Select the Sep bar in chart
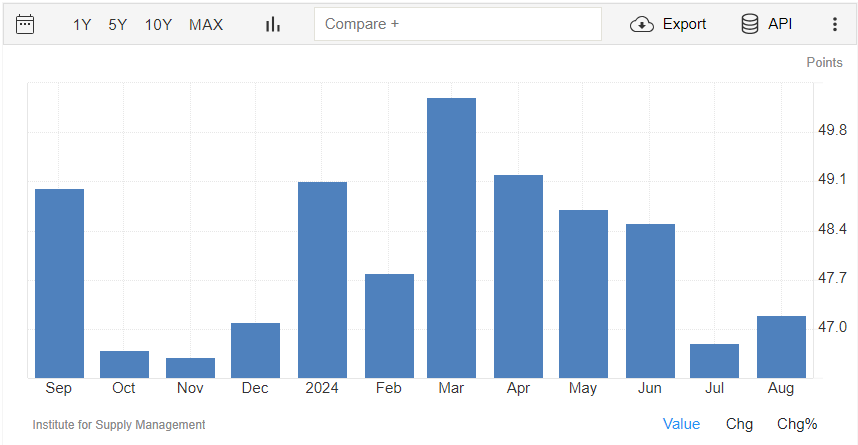This screenshot has height=445, width=858. (60, 284)
